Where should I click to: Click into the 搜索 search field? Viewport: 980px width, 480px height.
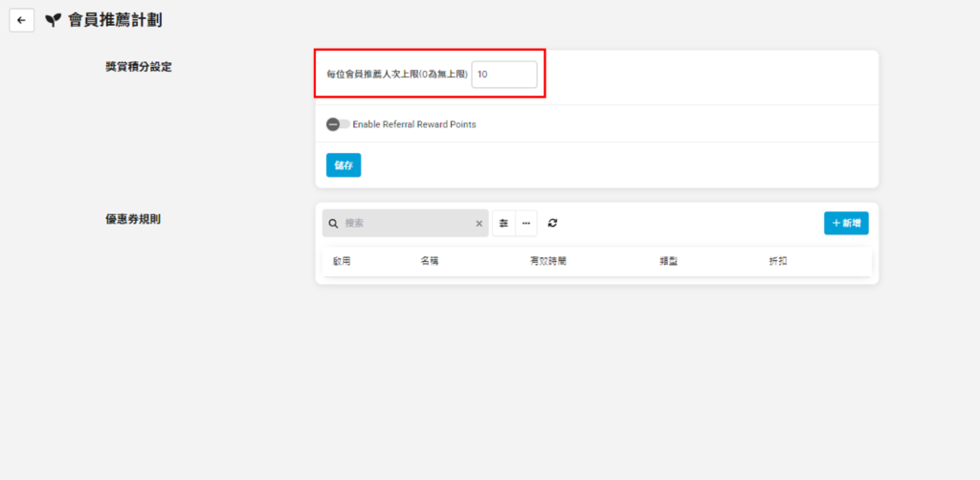[407, 223]
